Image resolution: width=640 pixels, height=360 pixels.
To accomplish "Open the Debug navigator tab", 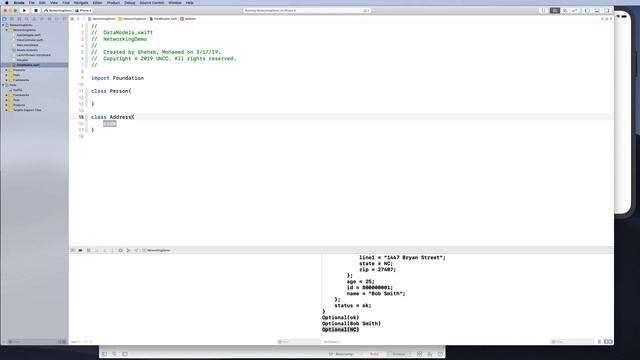I will [x=49, y=19].
